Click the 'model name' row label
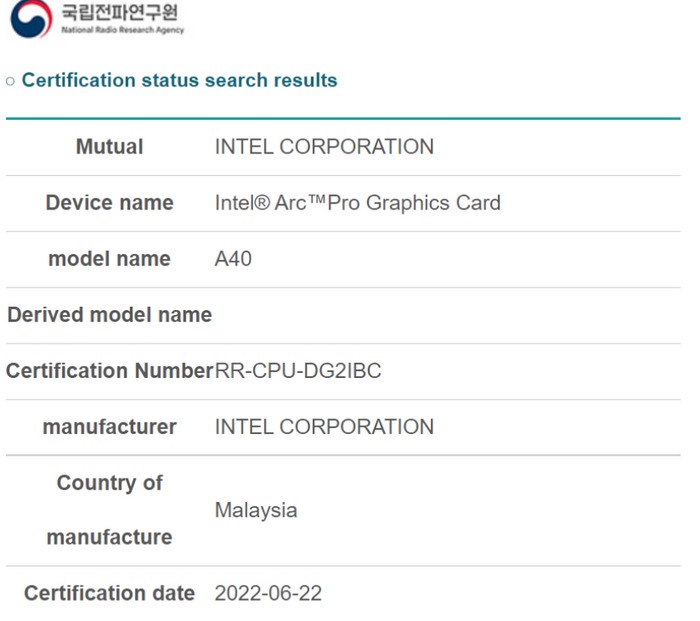Screen dimensions: 700x621 109,259
